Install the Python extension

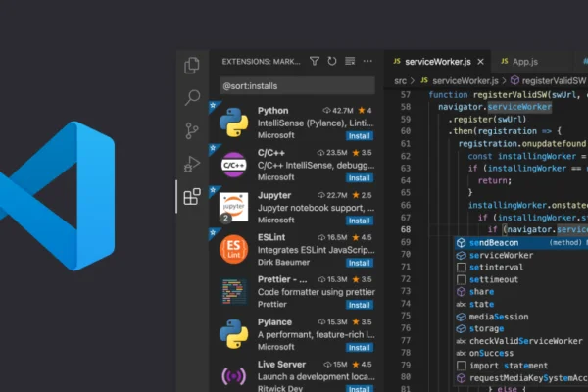tap(360, 136)
